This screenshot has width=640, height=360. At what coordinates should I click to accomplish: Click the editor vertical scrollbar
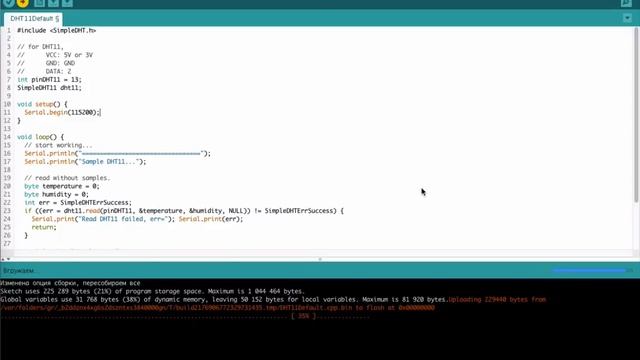[636, 116]
